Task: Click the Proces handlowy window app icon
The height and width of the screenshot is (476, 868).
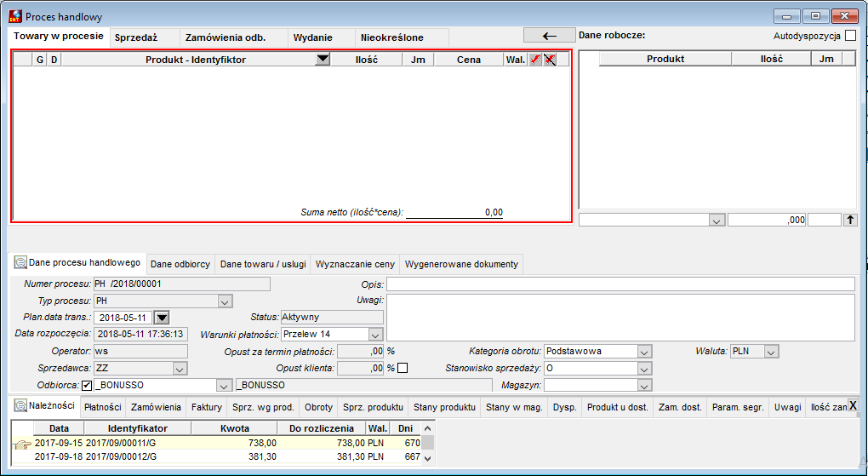Action: tap(15, 17)
